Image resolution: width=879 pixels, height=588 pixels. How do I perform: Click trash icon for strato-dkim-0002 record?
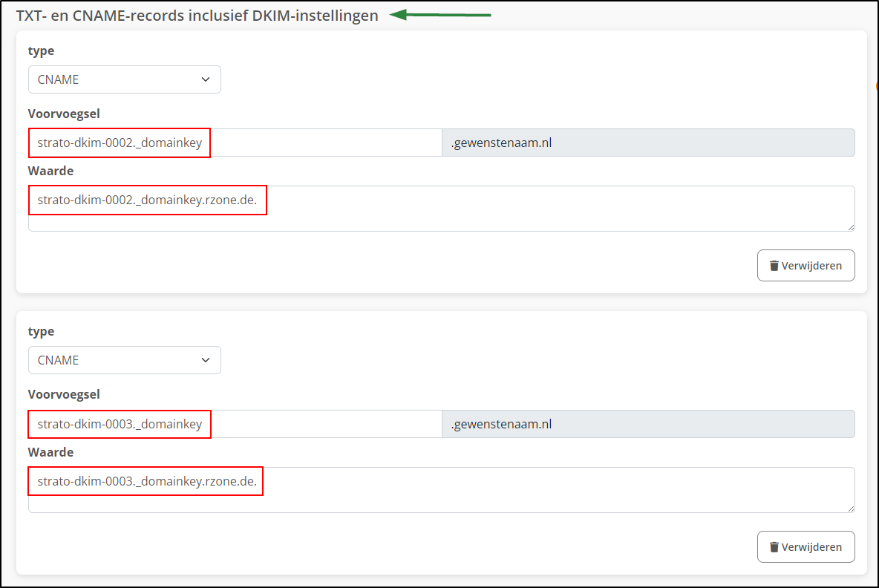point(774,266)
